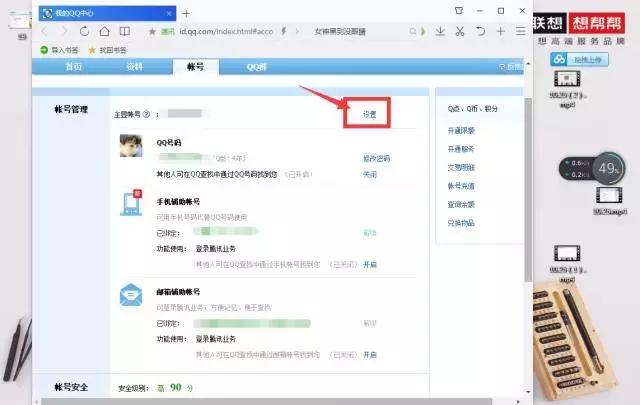Open the 交易明细 sidebar link
Viewport: 640px width, 405px height.
tap(461, 167)
